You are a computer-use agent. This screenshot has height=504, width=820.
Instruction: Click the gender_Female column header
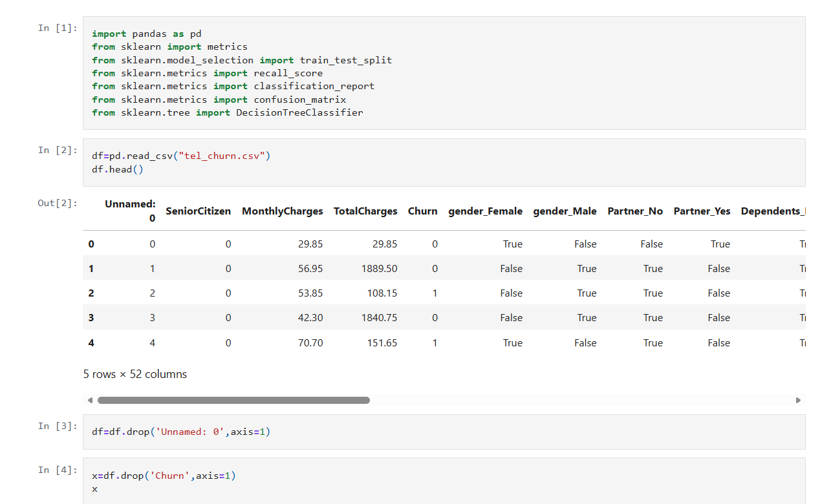(x=485, y=211)
